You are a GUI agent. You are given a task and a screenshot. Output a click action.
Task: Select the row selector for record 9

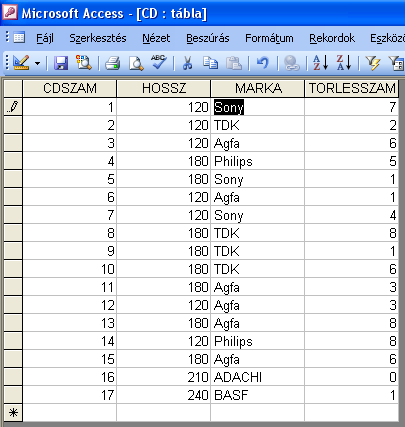pos(13,251)
